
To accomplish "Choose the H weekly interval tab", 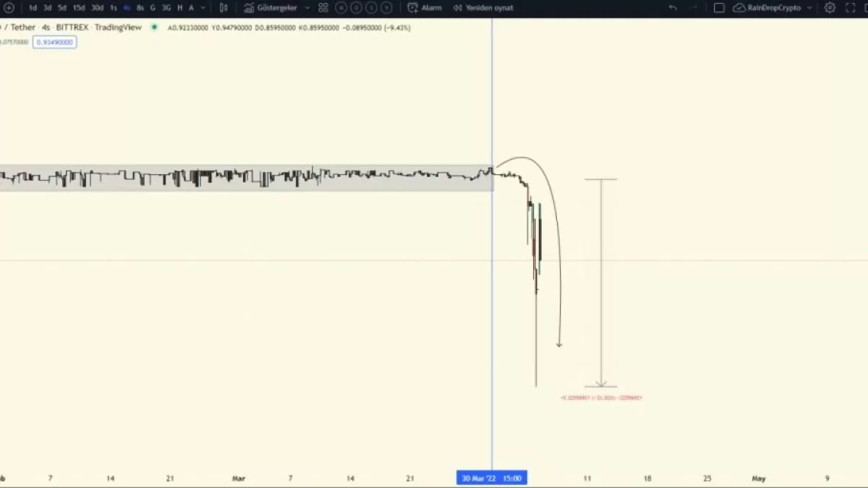I will coord(180,8).
